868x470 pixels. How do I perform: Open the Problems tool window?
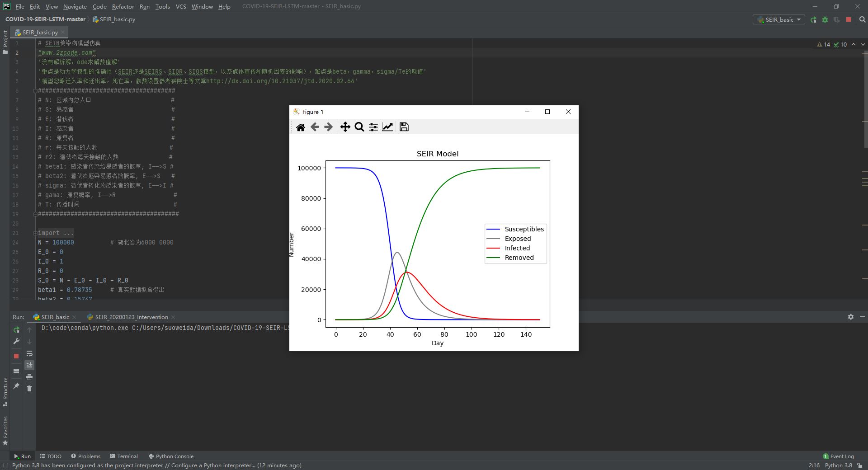pyautogui.click(x=85, y=456)
